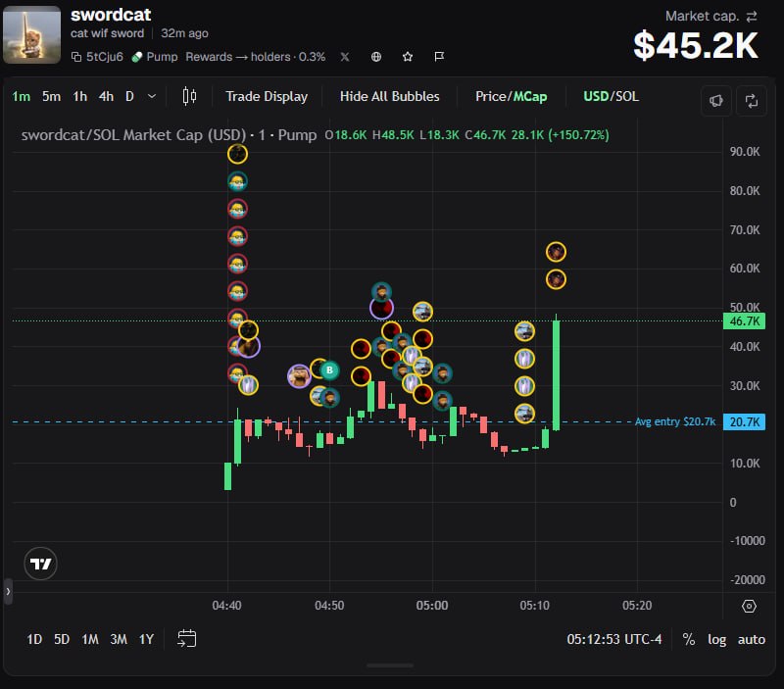
Task: Copy the 5tCju6 contract address
Action: [97, 57]
